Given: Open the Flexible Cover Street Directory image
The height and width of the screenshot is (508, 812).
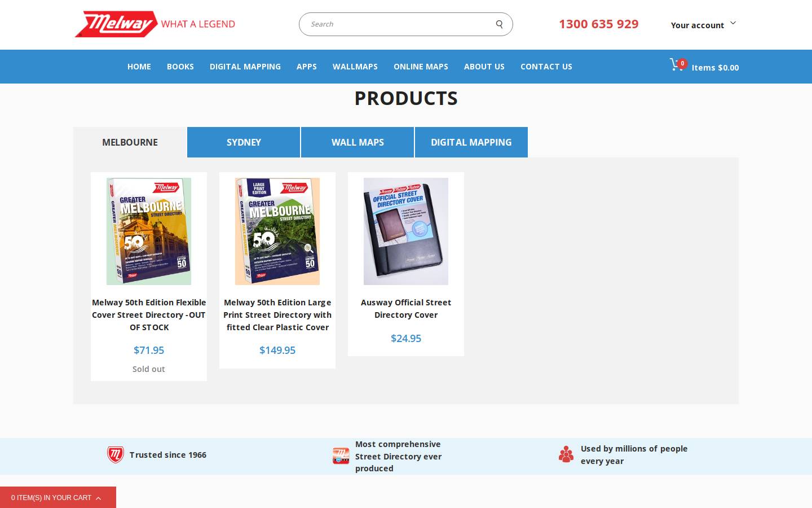Looking at the screenshot, I should click(149, 231).
